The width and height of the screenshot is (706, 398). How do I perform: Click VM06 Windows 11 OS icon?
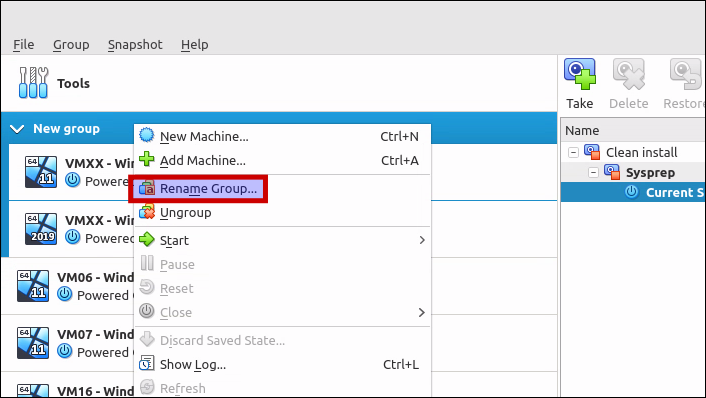point(33,285)
